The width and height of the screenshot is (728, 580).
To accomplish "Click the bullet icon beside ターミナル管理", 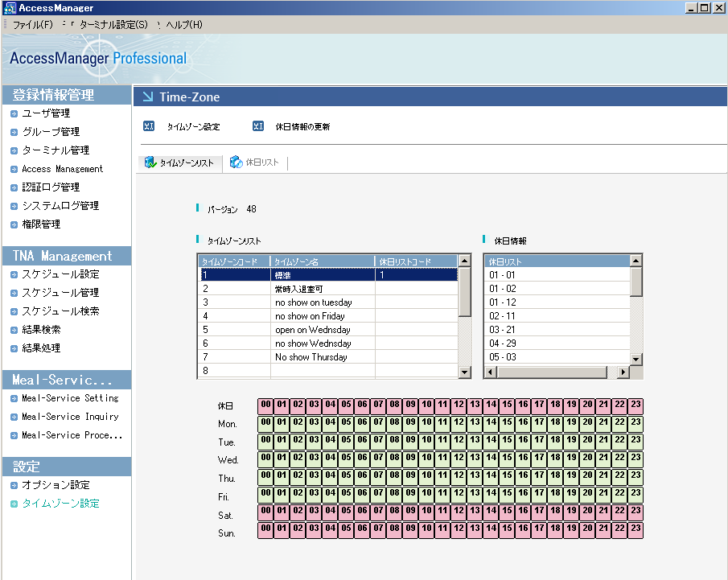I will point(14,151).
